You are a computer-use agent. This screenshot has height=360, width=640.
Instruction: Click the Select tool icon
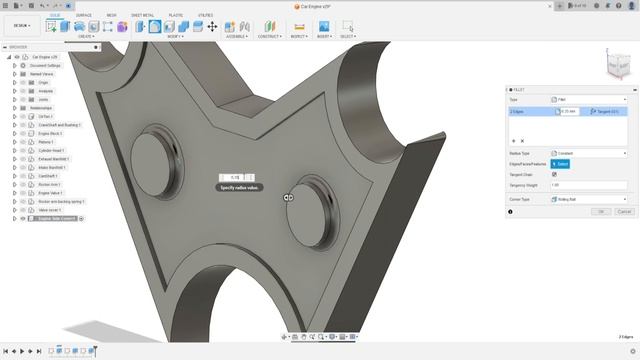point(348,27)
